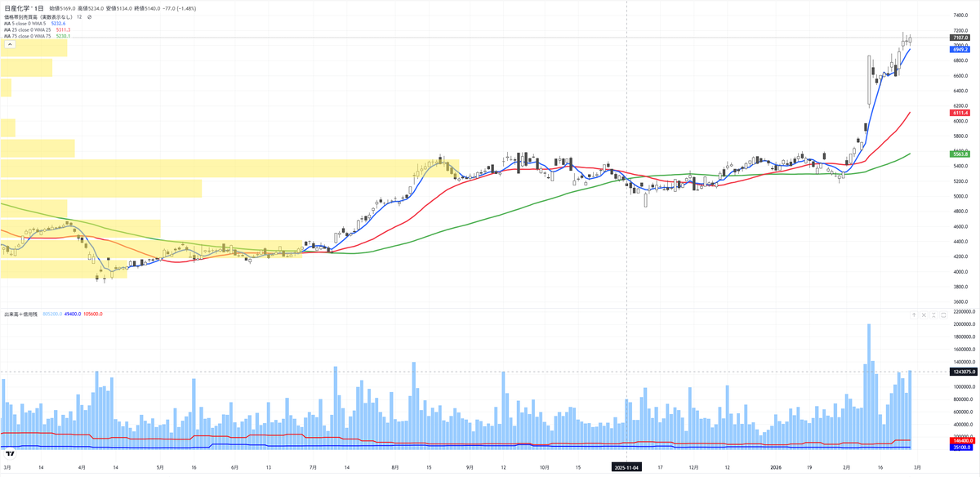Click the 9月 label on the time axis
Screen dimensions: 980x477
pos(469,467)
